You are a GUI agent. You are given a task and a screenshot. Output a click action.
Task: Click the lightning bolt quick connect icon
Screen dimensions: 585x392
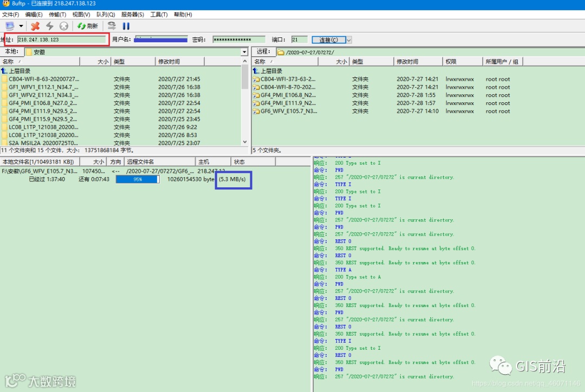pos(50,26)
